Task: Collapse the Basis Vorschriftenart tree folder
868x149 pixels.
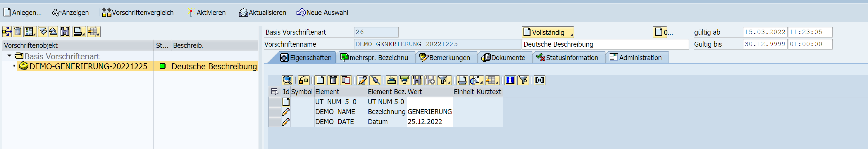Action: point(9,56)
